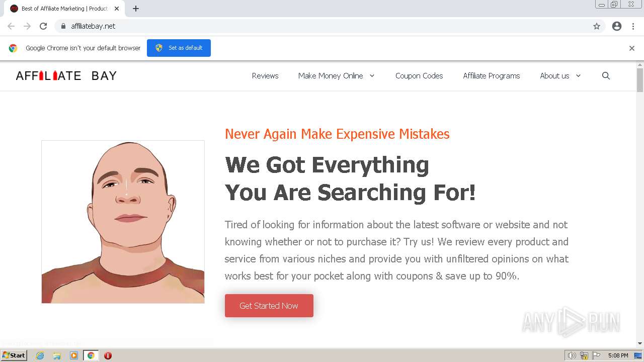
Task: Open Chrome's three-dot menu
Action: (x=633, y=26)
